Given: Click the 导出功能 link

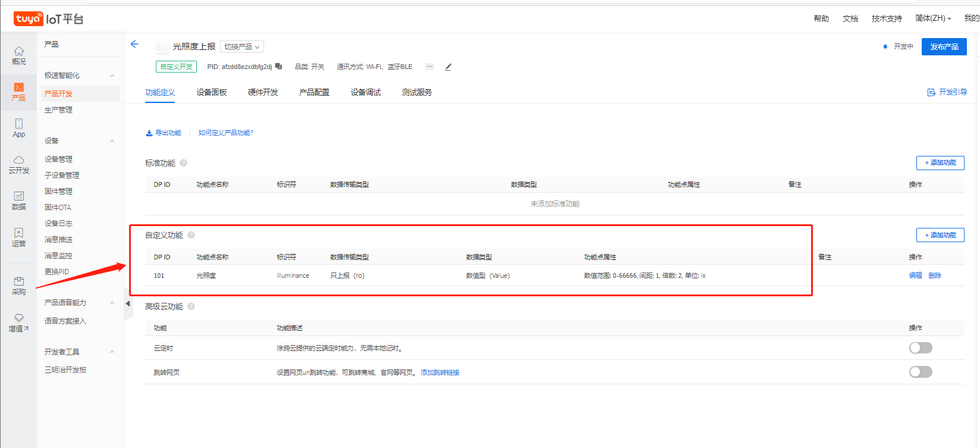Looking at the screenshot, I should (x=164, y=133).
